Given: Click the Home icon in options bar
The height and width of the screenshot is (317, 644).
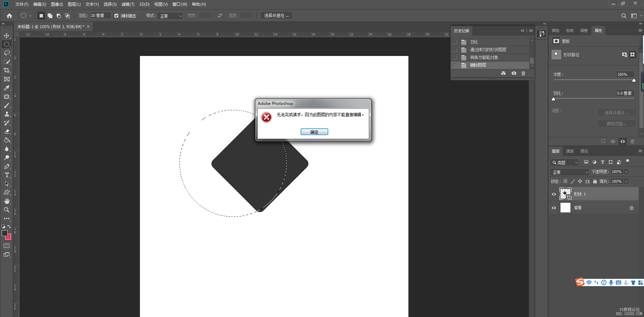Looking at the screenshot, I should [9, 16].
